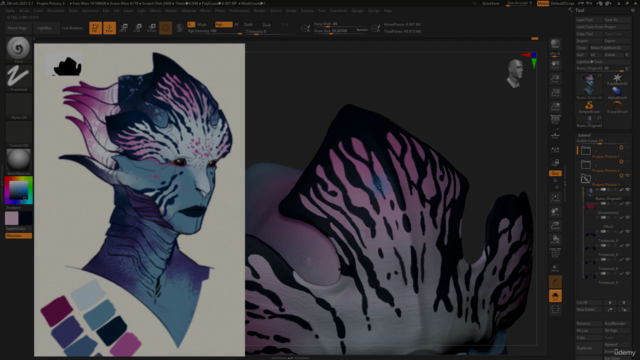Viewport: 640px width, 360px height.
Task: Click the BPR render button
Action: click(x=555, y=44)
